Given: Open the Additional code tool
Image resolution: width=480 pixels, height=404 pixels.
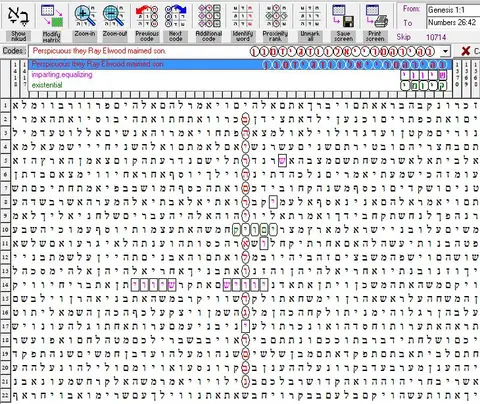Looking at the screenshot, I should [209, 16].
